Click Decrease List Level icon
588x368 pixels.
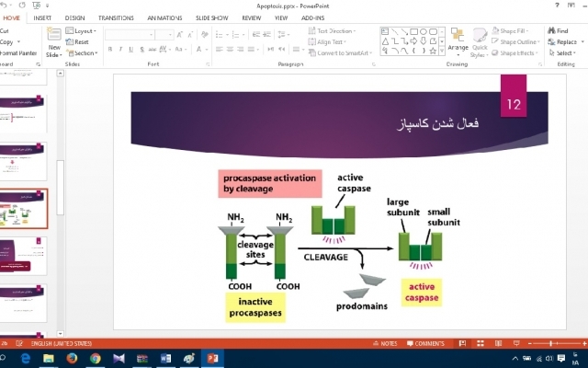(x=256, y=35)
